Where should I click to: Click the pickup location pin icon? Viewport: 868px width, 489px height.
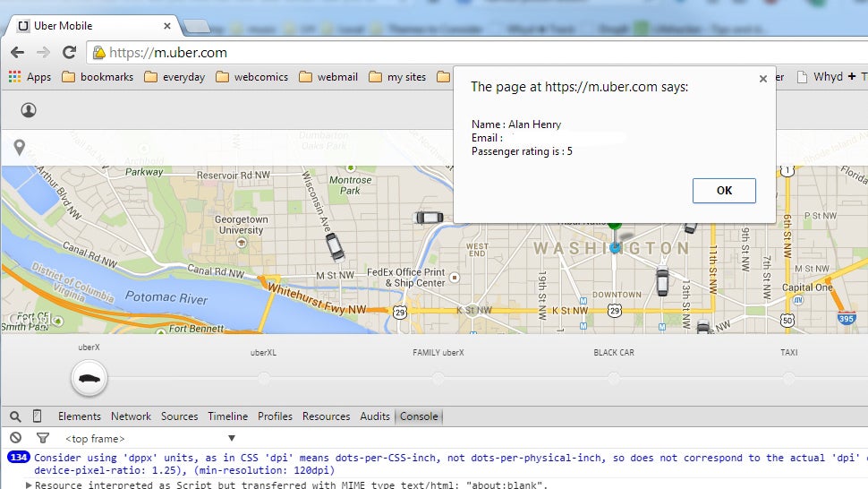coord(20,147)
